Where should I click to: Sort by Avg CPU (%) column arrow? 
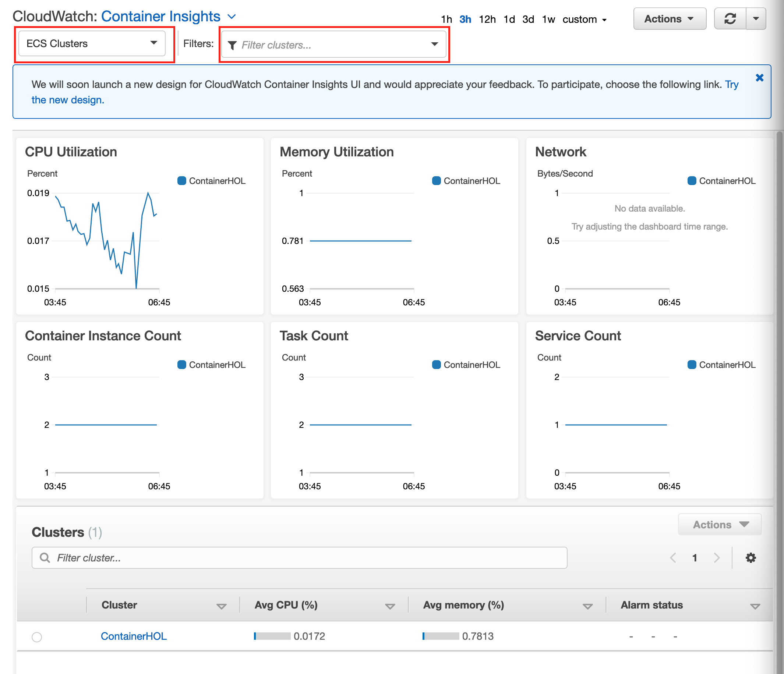click(390, 606)
